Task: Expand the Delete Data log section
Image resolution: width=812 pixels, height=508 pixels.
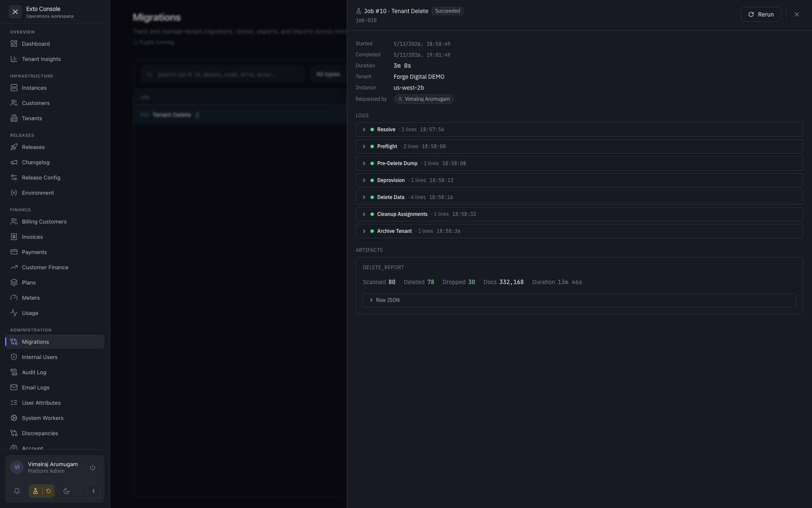Action: coord(579,197)
